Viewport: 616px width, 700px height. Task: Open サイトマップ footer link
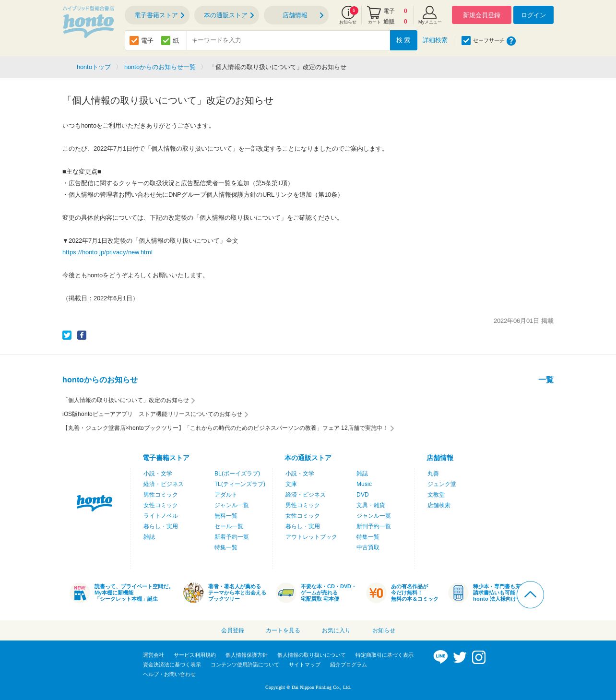point(305,665)
